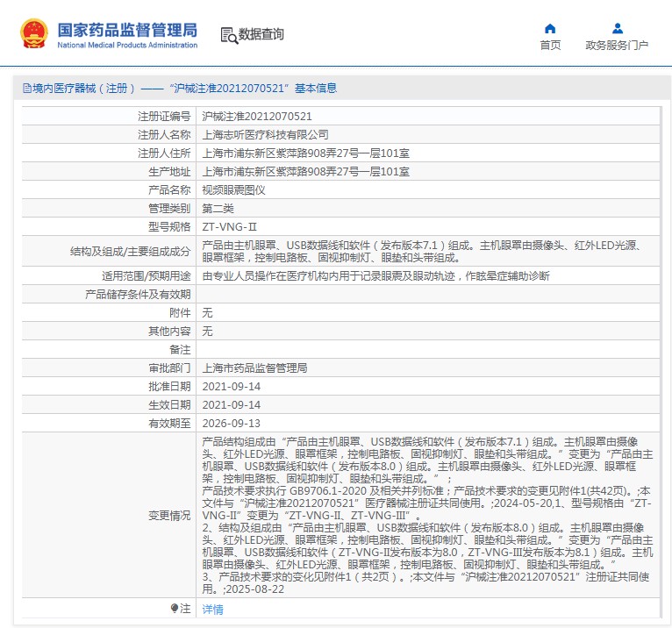
Task: Click registration number 沪械注准20212070521 cell
Action: pos(257,116)
